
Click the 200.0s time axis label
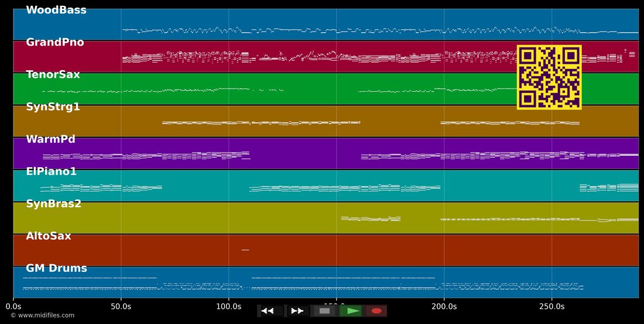[x=444, y=306]
